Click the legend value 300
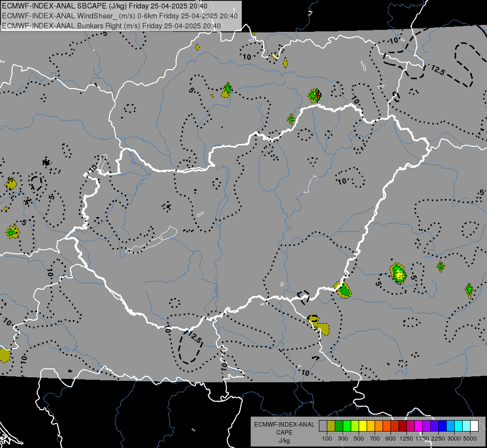 pos(343,439)
